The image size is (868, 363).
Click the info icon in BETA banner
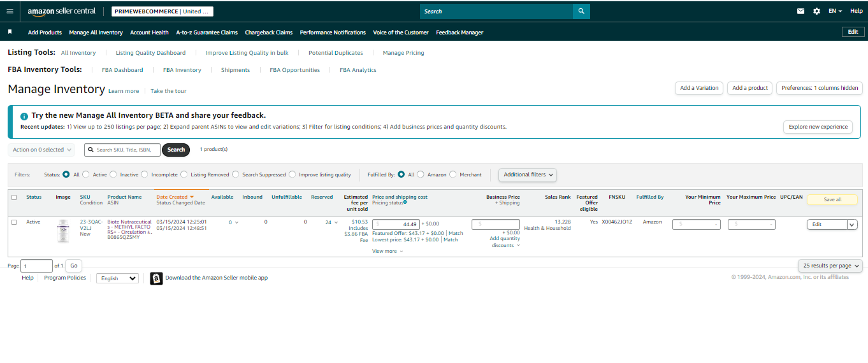pos(24,117)
